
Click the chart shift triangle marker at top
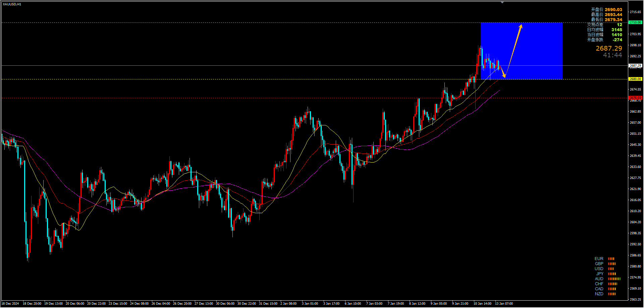(502, 2)
